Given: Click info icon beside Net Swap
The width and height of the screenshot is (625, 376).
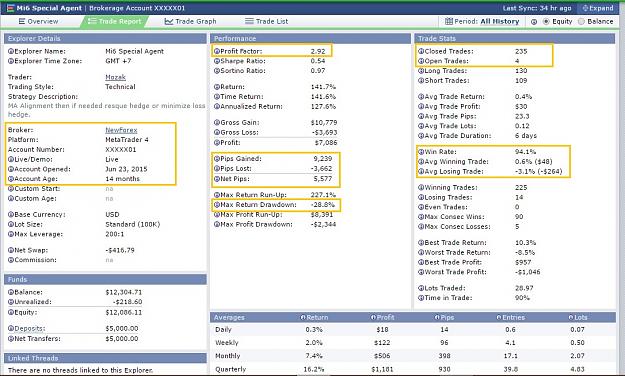Looking at the screenshot, I should 11,250.
